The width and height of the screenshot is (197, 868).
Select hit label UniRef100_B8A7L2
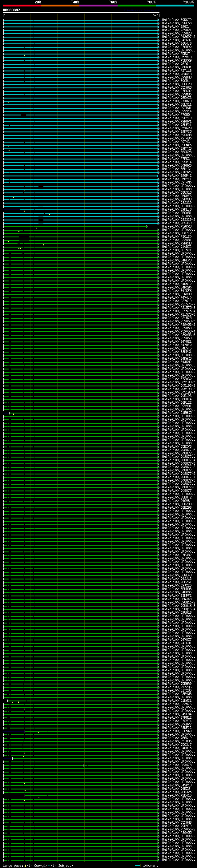point(176,233)
